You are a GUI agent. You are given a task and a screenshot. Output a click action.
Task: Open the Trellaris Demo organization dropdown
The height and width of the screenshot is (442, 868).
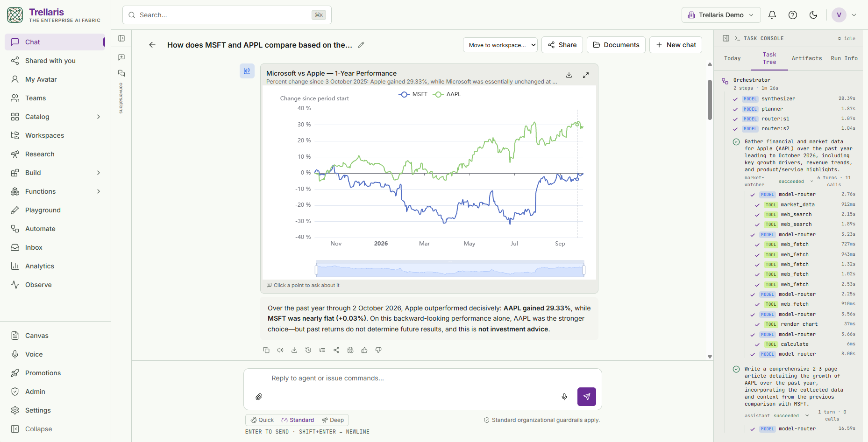(721, 15)
